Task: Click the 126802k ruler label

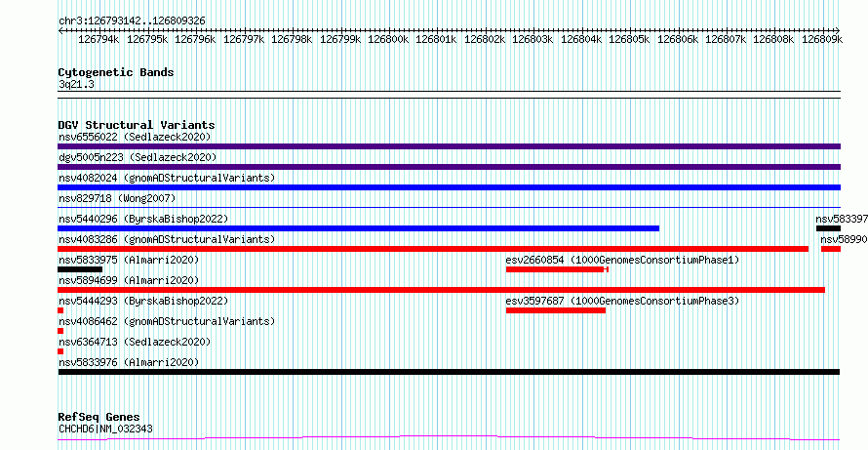Action: click(x=485, y=39)
